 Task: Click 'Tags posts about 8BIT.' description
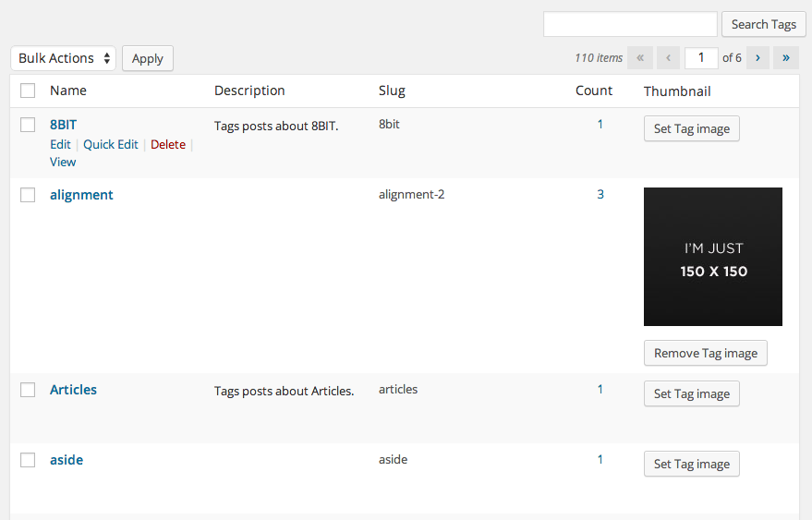[276, 127]
